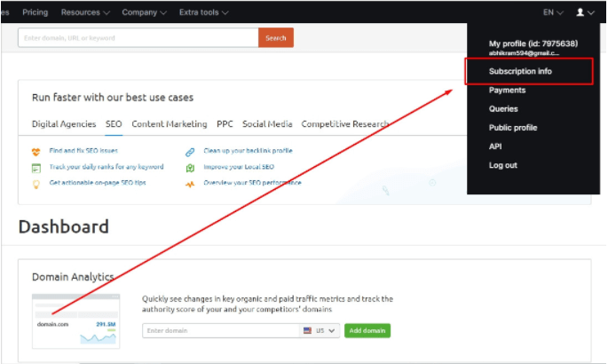Image resolution: width=608 pixels, height=364 pixels.
Task: Click the domain, URL or keyword search field
Action: 138,37
